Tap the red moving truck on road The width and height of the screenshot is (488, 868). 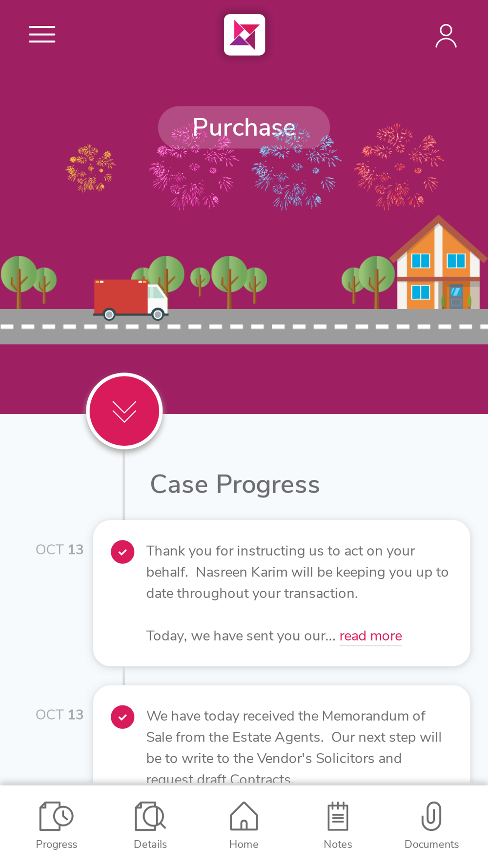click(x=131, y=299)
